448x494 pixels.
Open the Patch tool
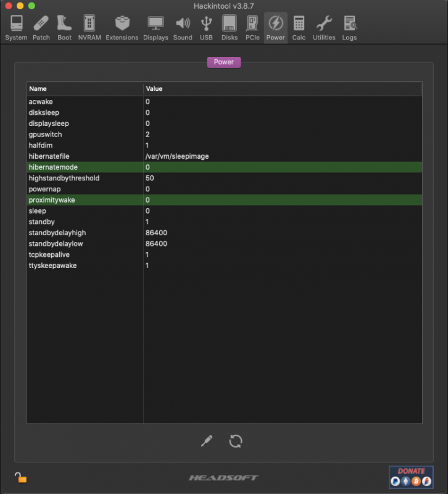click(x=41, y=28)
